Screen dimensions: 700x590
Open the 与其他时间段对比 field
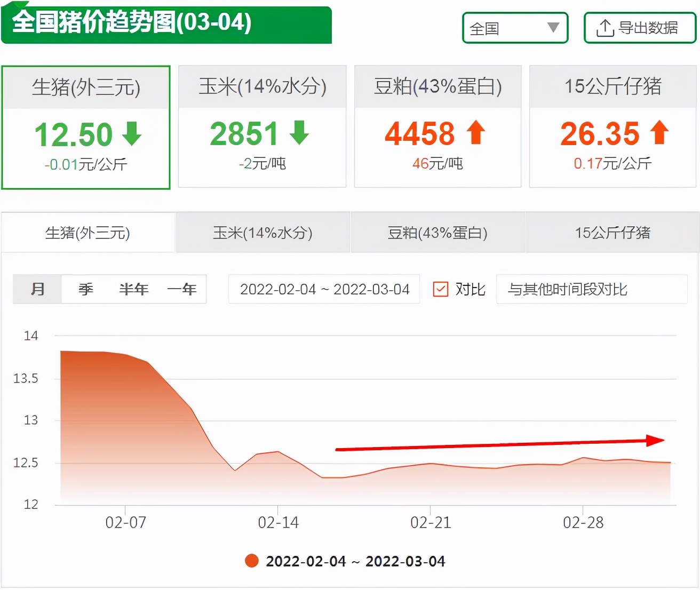pyautogui.click(x=592, y=289)
